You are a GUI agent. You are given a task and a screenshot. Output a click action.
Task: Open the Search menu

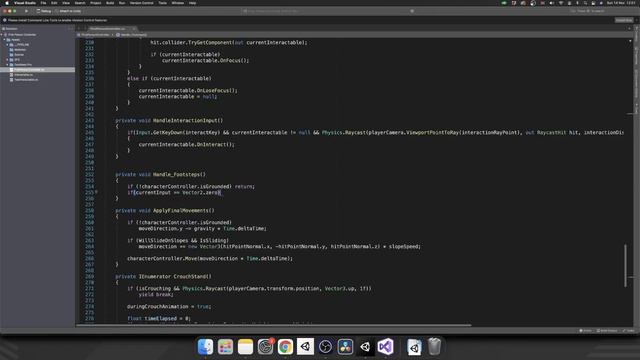[x=80, y=3]
